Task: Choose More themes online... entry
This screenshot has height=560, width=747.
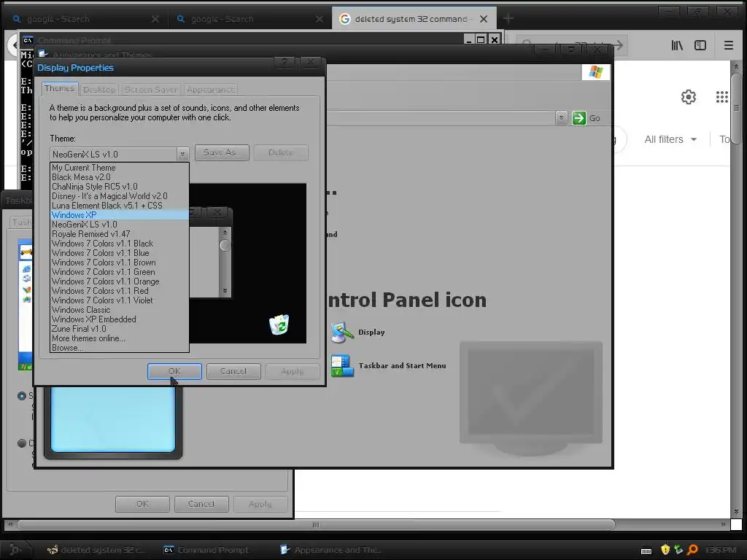Action: pos(119,338)
